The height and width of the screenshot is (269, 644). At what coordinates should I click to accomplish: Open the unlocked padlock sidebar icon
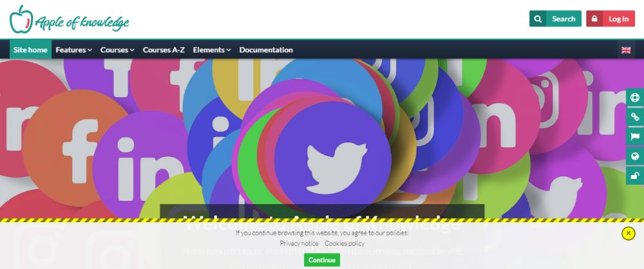(x=635, y=175)
